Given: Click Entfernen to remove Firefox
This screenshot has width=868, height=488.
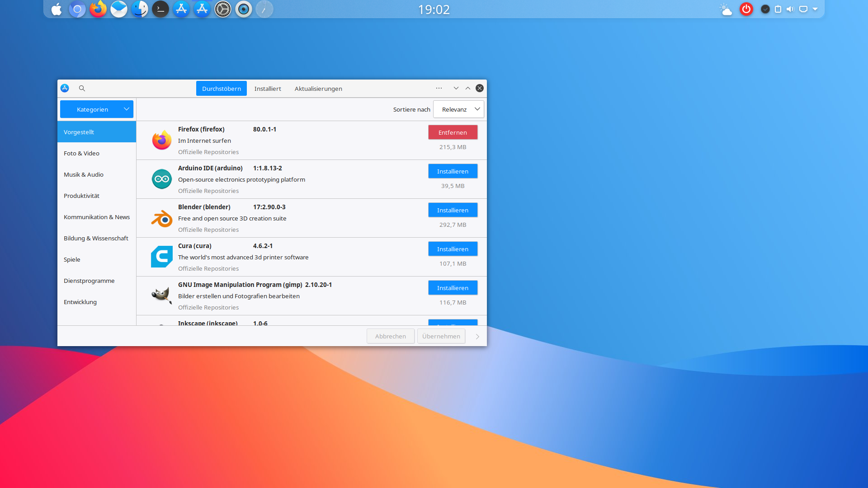Looking at the screenshot, I should (x=453, y=132).
